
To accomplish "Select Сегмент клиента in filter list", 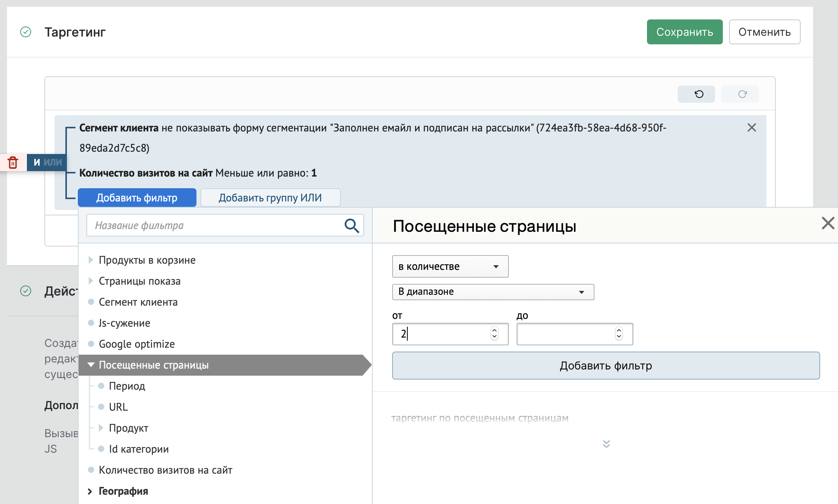I will (138, 302).
